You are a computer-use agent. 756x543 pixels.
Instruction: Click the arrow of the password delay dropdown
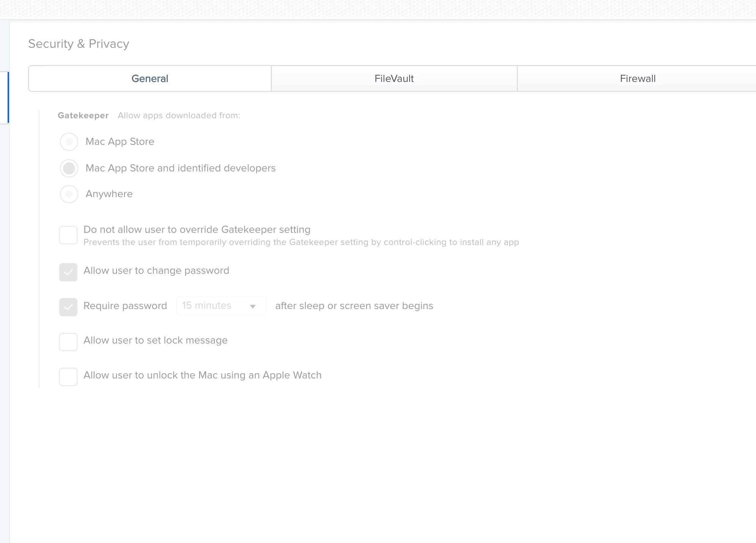[253, 306]
